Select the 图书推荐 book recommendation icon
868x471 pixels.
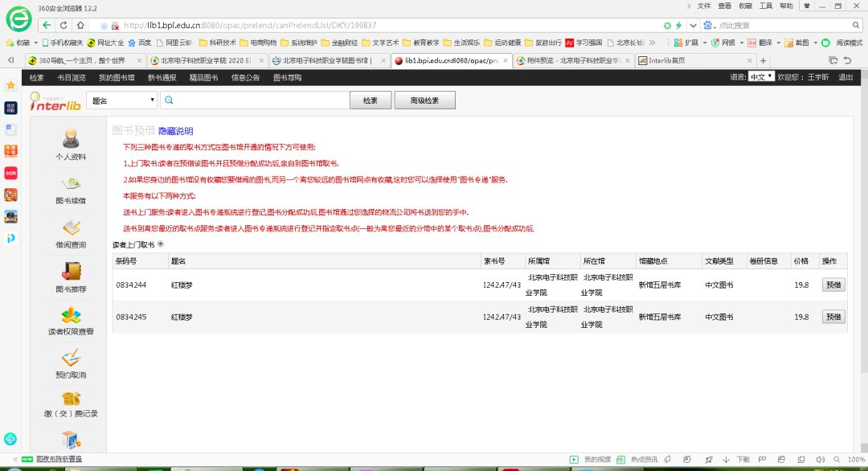tap(71, 271)
